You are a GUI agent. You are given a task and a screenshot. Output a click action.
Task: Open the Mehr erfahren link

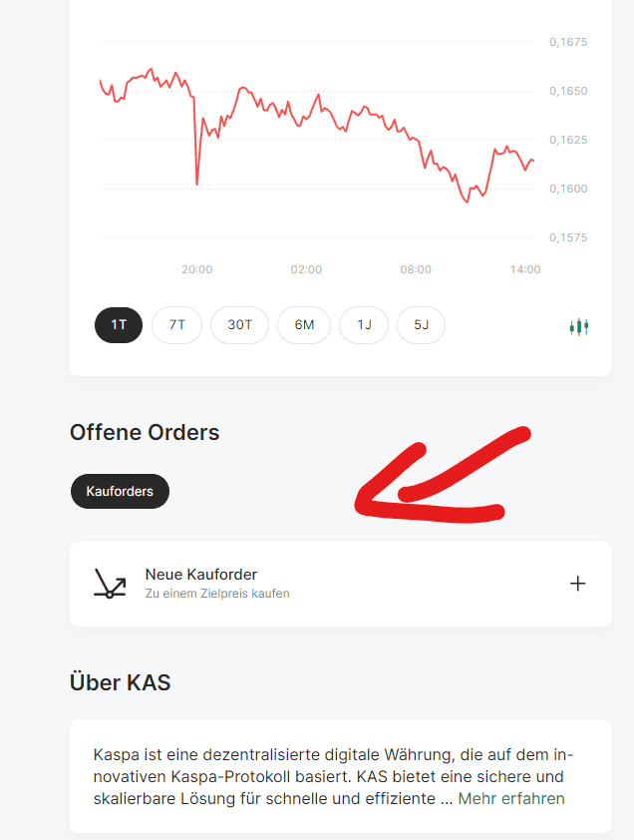click(510, 799)
